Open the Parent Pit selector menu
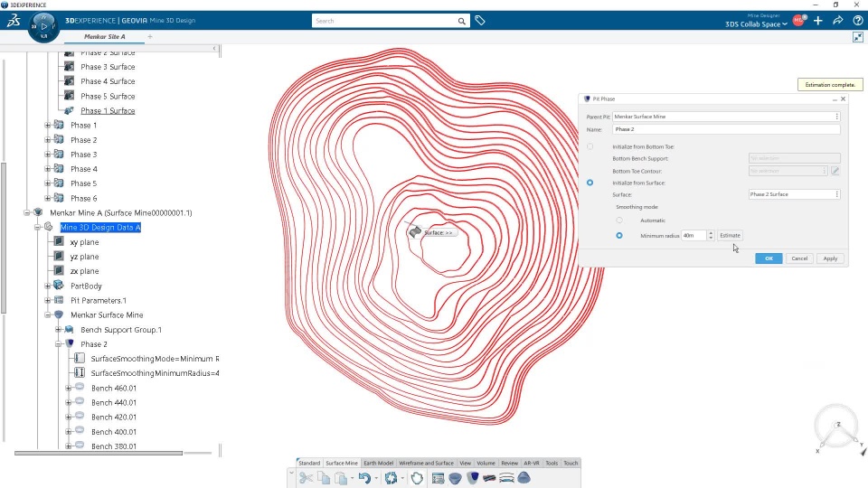The width and height of the screenshot is (868, 488). point(836,117)
